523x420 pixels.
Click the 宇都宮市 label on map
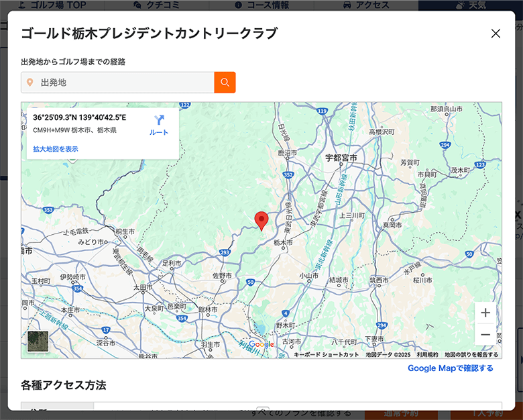[x=341, y=158]
